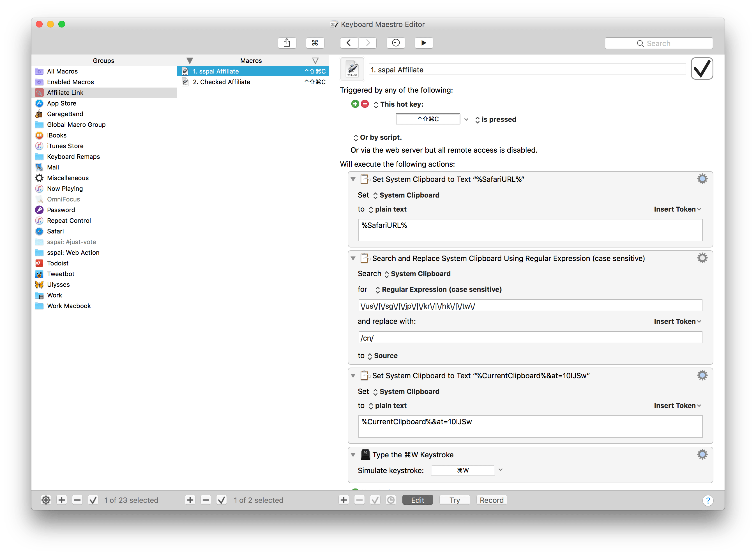Click the red remove trigger icon
Viewport: 756px width, 555px height.
point(365,104)
